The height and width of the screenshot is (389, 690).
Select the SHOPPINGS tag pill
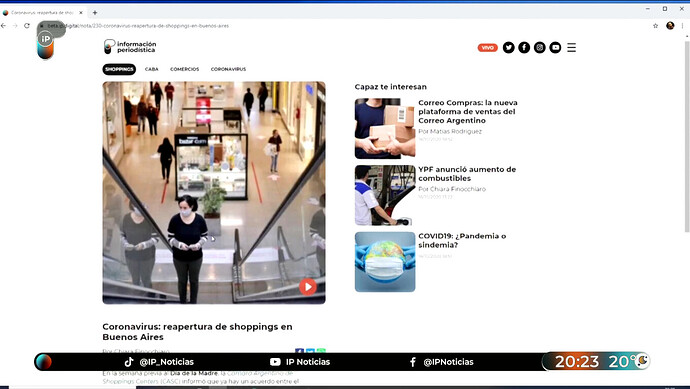[x=119, y=69]
